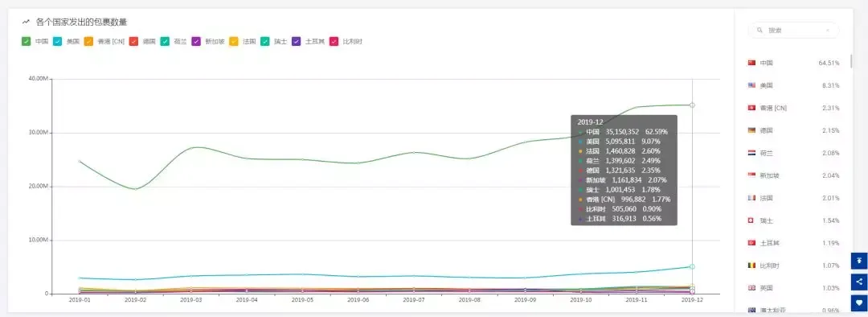Uncheck the 美国 series checkbox

click(57, 41)
